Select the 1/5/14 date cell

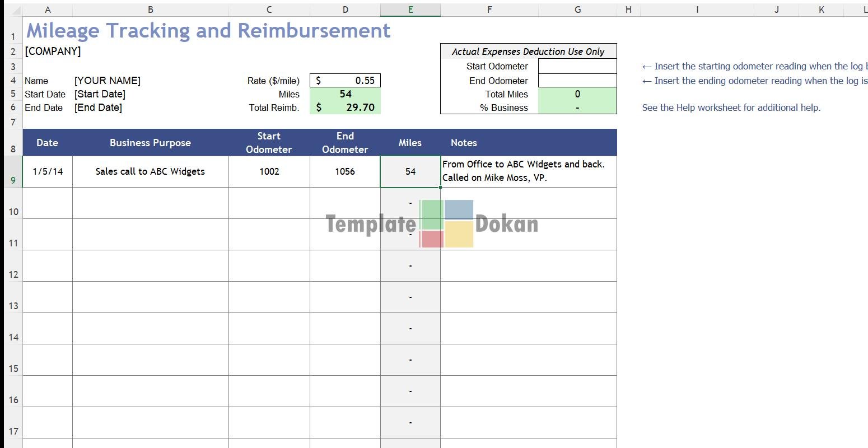[48, 171]
